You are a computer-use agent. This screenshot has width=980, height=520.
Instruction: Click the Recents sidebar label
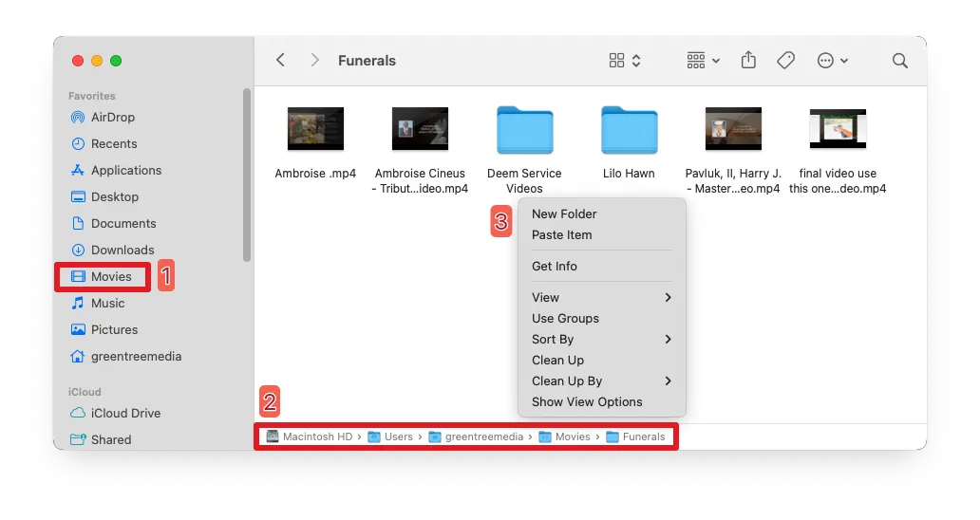pos(114,143)
